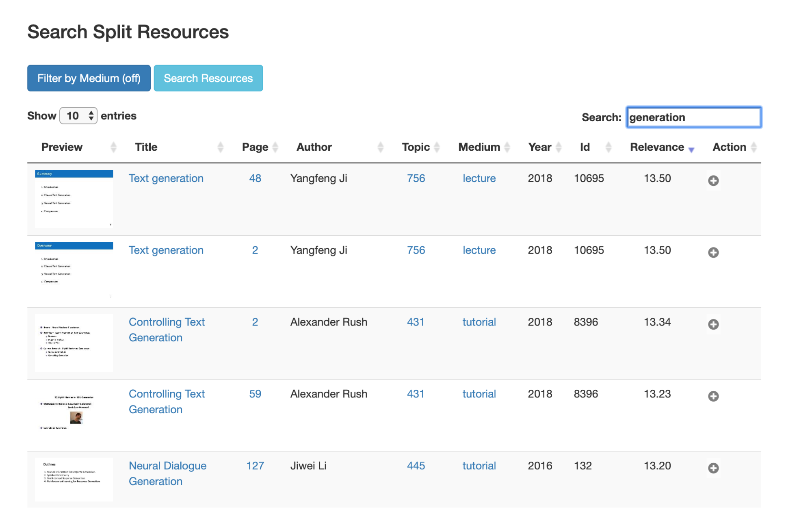Sort table by Title column
812x508 pixels.
tap(146, 147)
